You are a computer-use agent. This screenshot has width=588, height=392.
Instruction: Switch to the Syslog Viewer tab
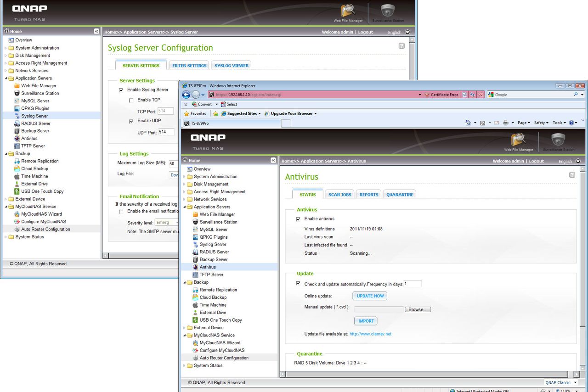point(232,66)
